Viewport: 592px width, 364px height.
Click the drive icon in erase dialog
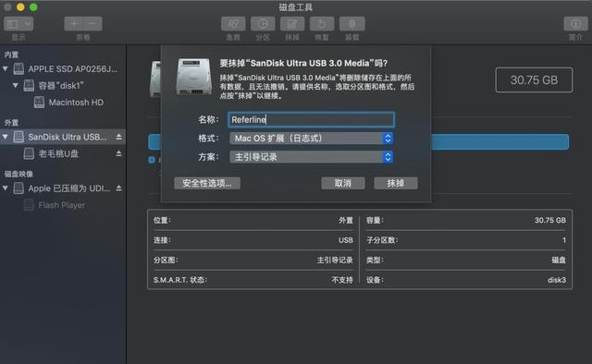pos(193,77)
